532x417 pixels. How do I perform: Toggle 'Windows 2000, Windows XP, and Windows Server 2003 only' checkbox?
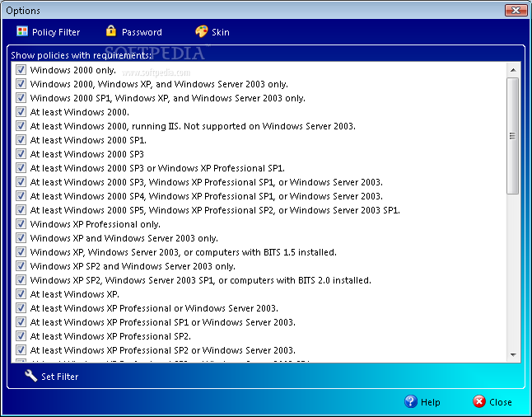coord(21,83)
